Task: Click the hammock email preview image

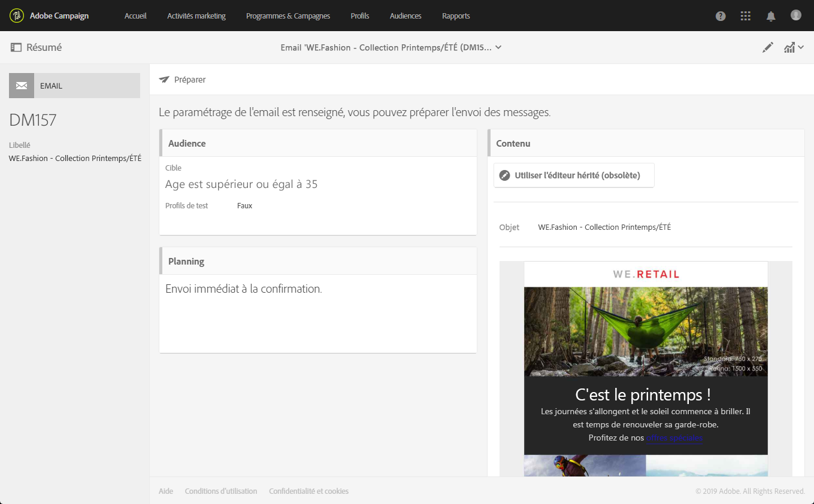Action: 646,331
